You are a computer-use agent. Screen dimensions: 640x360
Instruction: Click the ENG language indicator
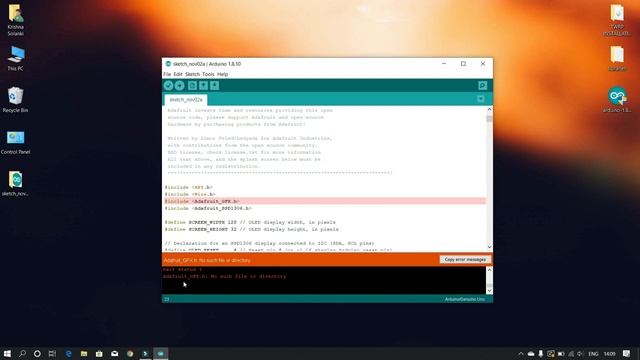coord(593,354)
